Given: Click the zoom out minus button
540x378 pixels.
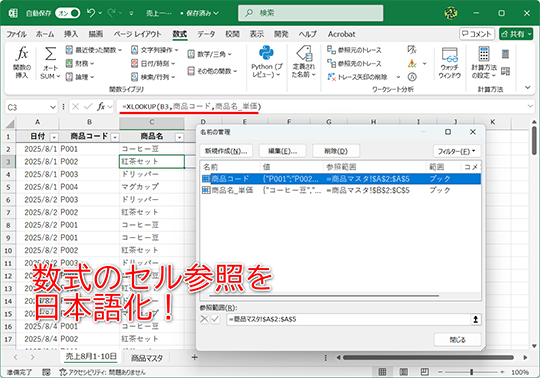Looking at the screenshot, I should pos(440,372).
